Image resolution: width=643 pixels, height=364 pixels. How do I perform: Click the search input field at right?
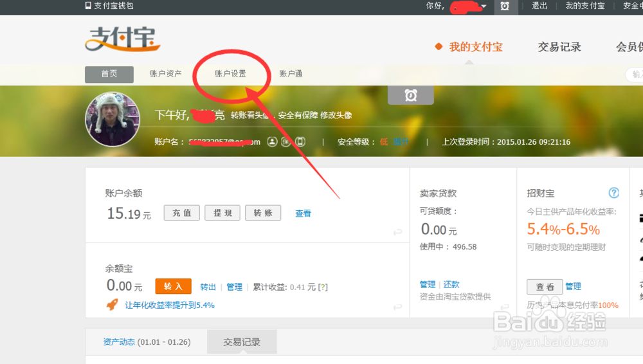click(x=634, y=74)
